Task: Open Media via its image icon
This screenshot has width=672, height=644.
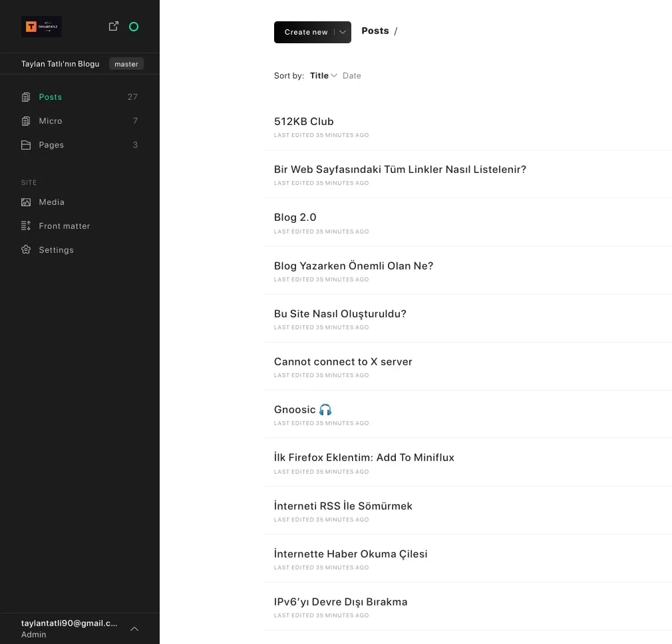Action: pyautogui.click(x=26, y=202)
